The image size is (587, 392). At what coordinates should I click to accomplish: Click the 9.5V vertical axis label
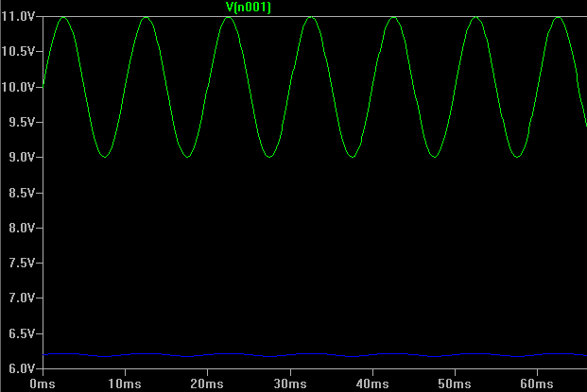pyautogui.click(x=21, y=122)
